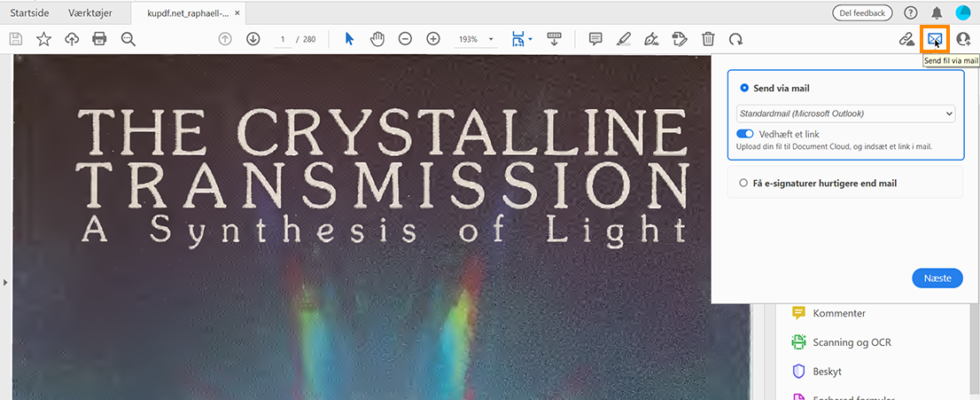Click the Zoom in plus icon

click(x=433, y=39)
